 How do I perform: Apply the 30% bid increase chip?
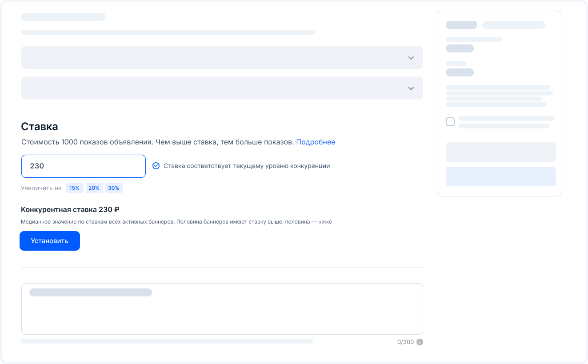114,188
